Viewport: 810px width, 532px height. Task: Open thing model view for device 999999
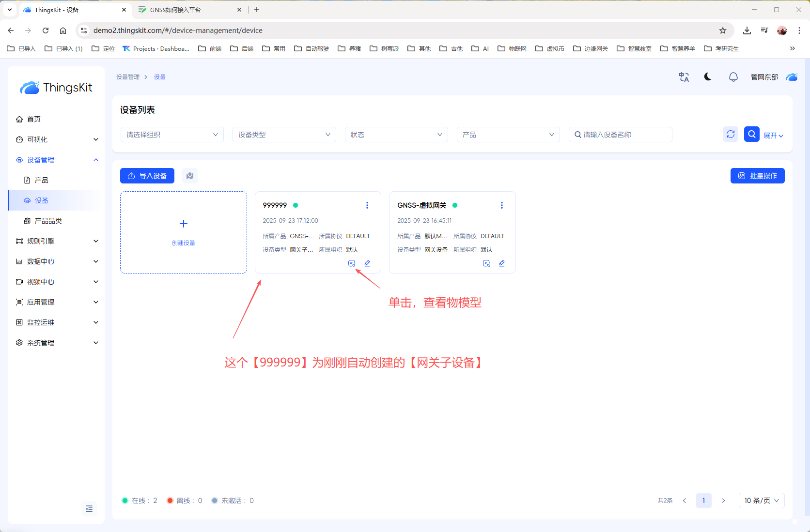click(352, 263)
